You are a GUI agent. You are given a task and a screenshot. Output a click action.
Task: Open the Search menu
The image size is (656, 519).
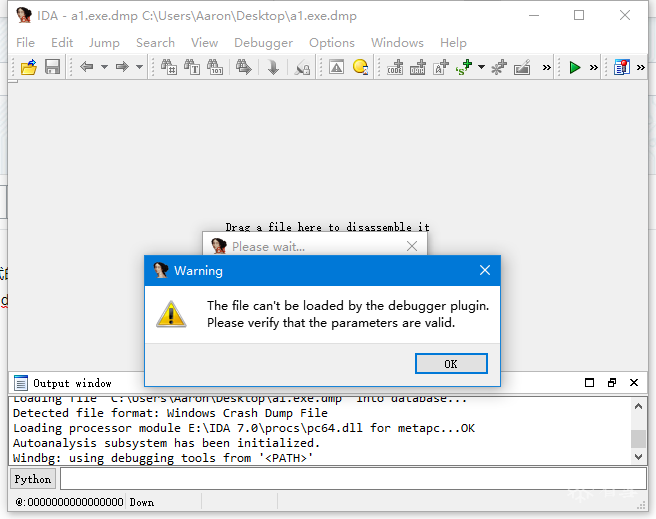pyautogui.click(x=155, y=43)
